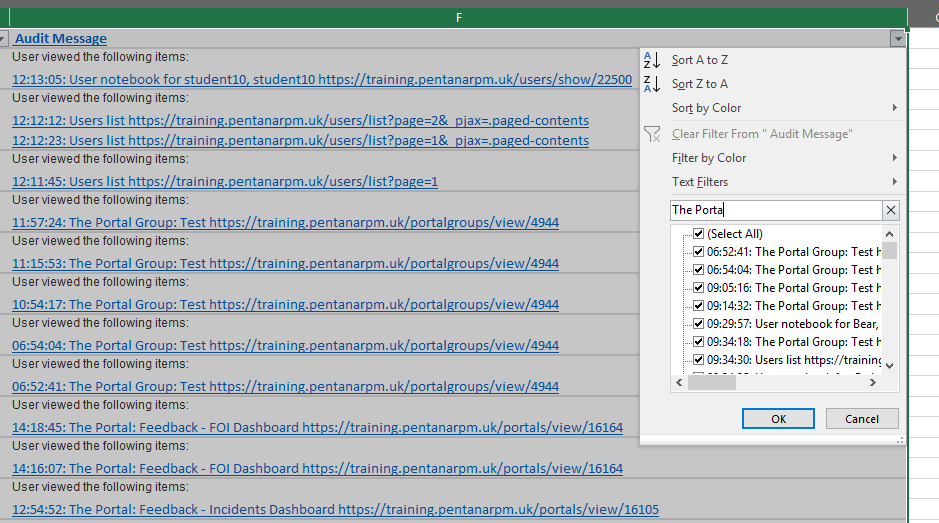Uncheck the 09:14:32 The Portal Group item
939x523 pixels.
pyautogui.click(x=698, y=306)
